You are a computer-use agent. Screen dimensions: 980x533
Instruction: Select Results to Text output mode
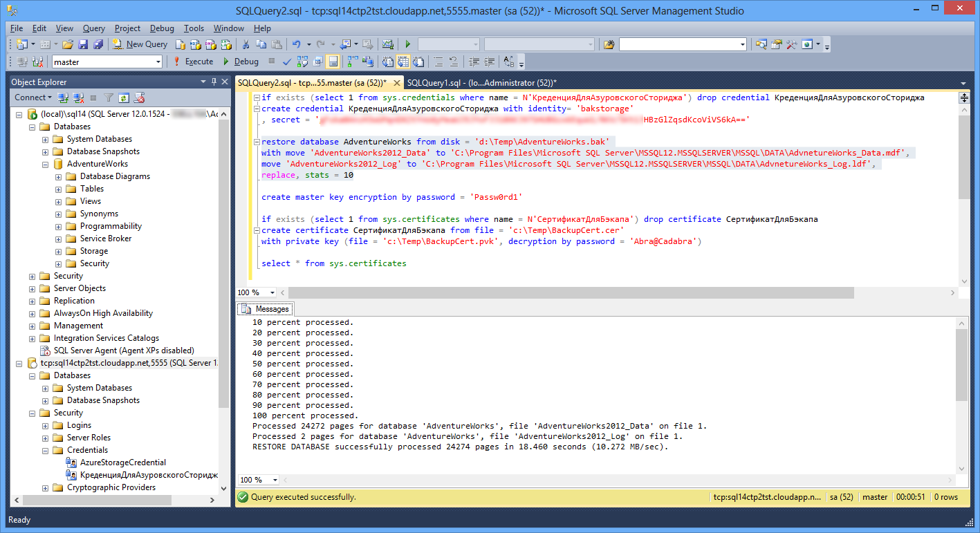tap(387, 62)
